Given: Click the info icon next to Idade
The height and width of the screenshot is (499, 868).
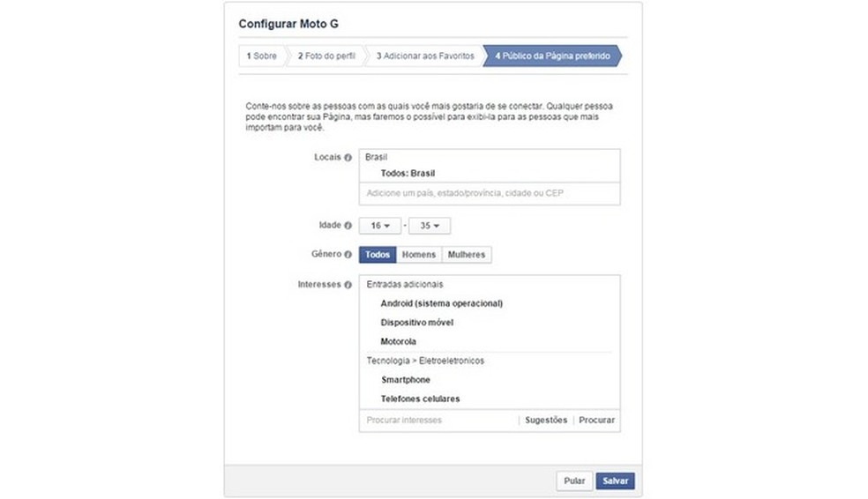Looking at the screenshot, I should pyautogui.click(x=348, y=226).
